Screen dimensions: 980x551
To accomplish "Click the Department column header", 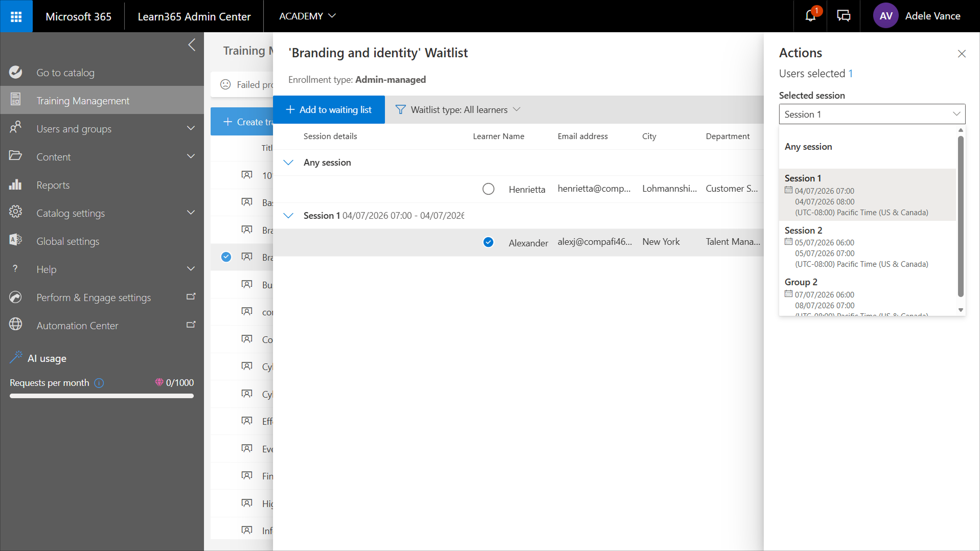I will (x=727, y=136).
